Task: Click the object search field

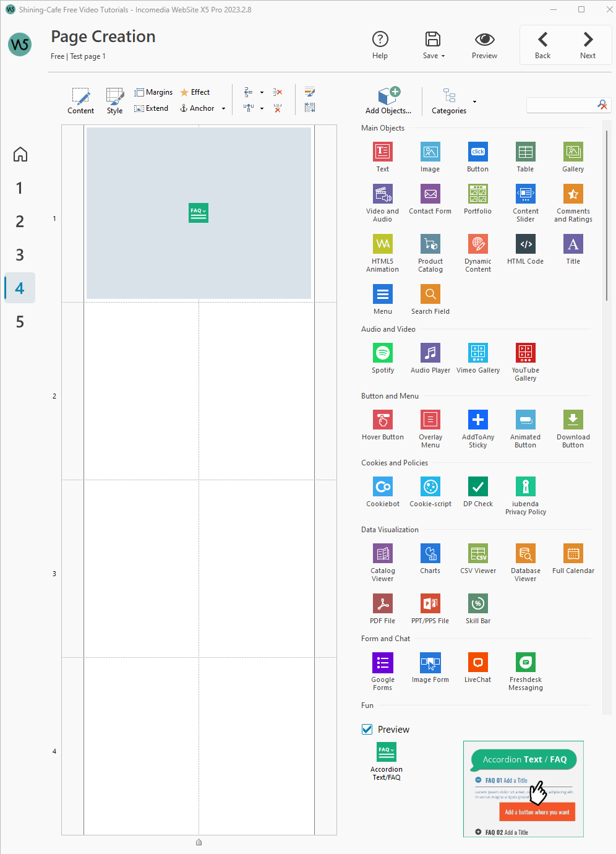Action: click(568, 105)
